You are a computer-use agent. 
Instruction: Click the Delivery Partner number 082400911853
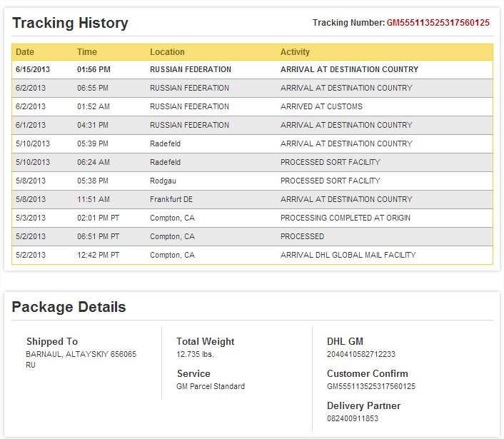tap(353, 419)
